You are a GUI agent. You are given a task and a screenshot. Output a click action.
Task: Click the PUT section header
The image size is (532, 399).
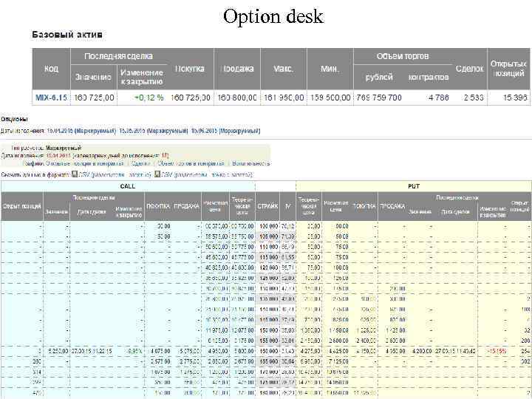click(414, 186)
